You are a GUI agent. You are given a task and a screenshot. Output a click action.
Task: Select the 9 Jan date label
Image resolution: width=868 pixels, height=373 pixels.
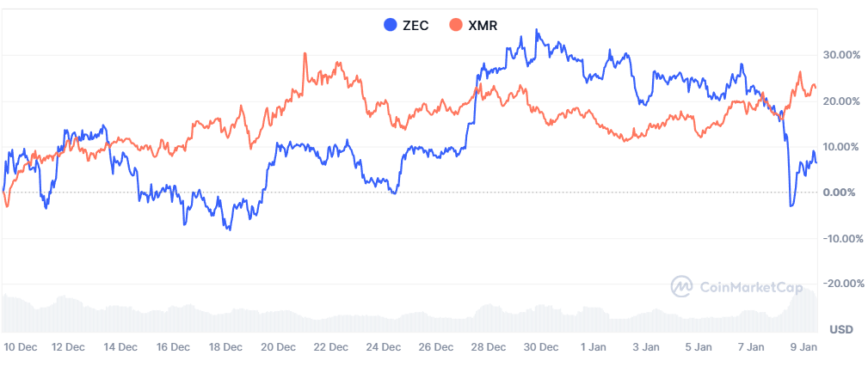pyautogui.click(x=803, y=347)
